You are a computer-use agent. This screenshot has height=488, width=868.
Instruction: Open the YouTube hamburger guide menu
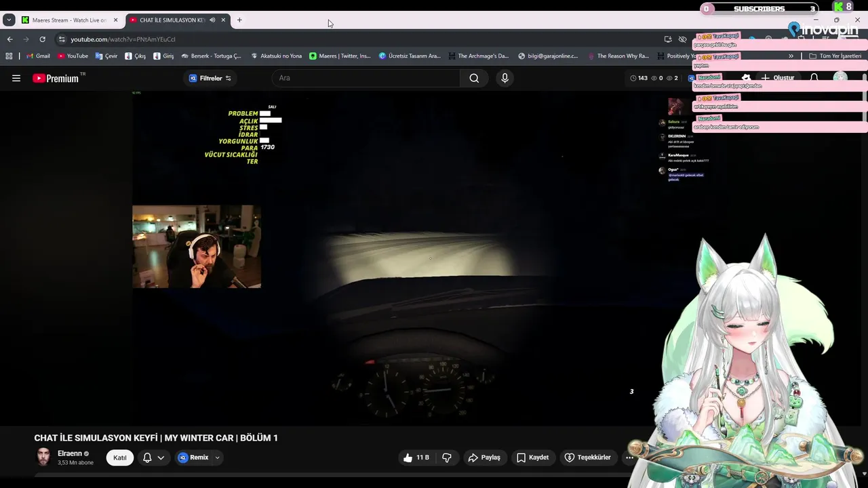(16, 78)
